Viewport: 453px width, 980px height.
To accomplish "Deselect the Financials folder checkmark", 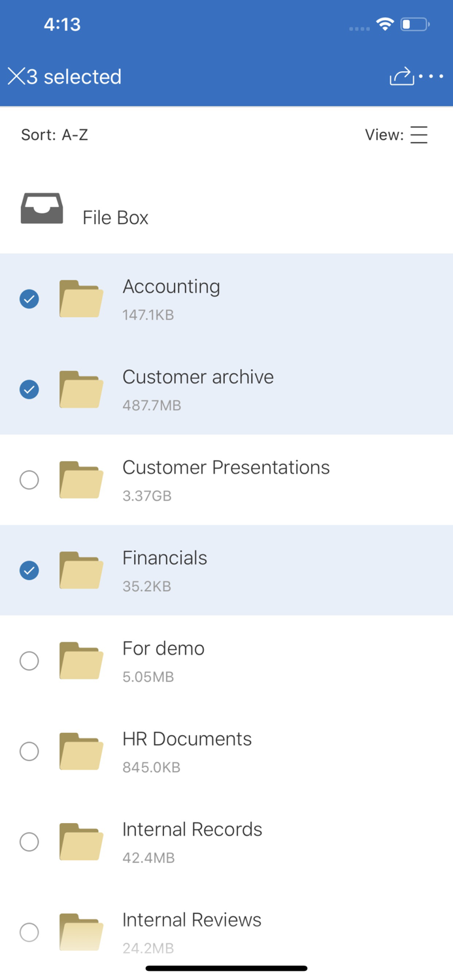I will point(29,570).
